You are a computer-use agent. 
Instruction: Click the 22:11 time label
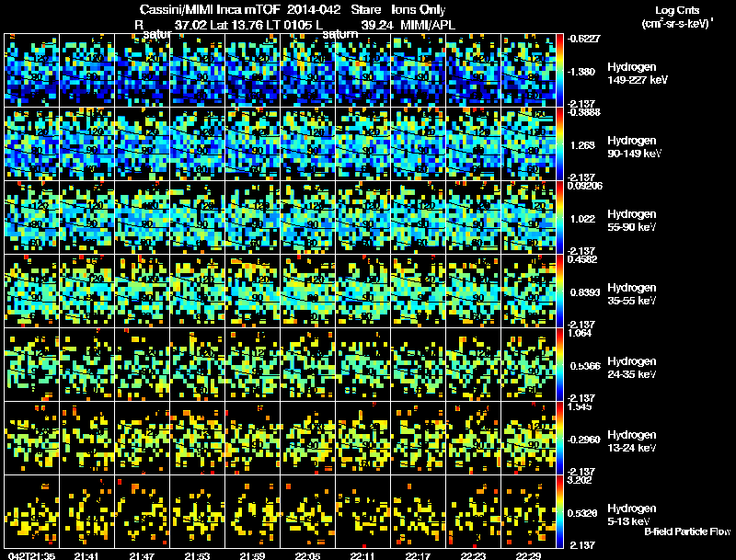pyautogui.click(x=362, y=555)
